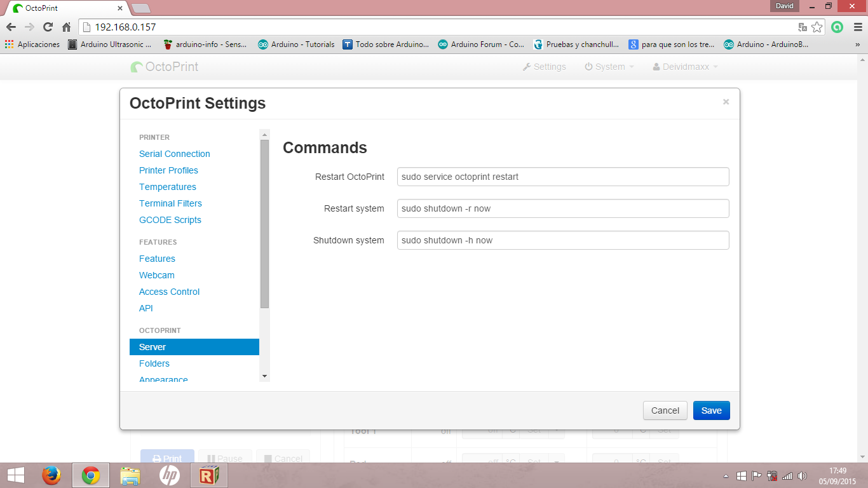Viewport: 868px width, 488px height.
Task: Launch Firefox from taskbar
Action: click(51, 475)
